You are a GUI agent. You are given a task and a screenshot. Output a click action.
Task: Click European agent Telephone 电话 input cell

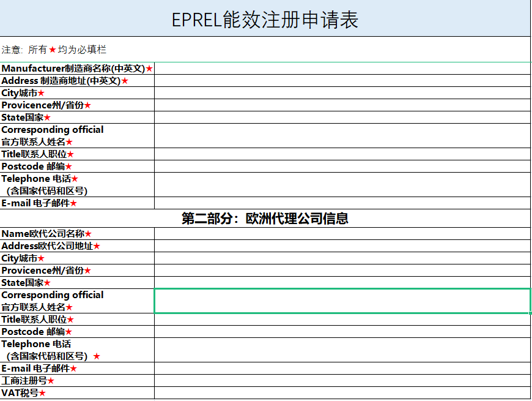pos(342,350)
